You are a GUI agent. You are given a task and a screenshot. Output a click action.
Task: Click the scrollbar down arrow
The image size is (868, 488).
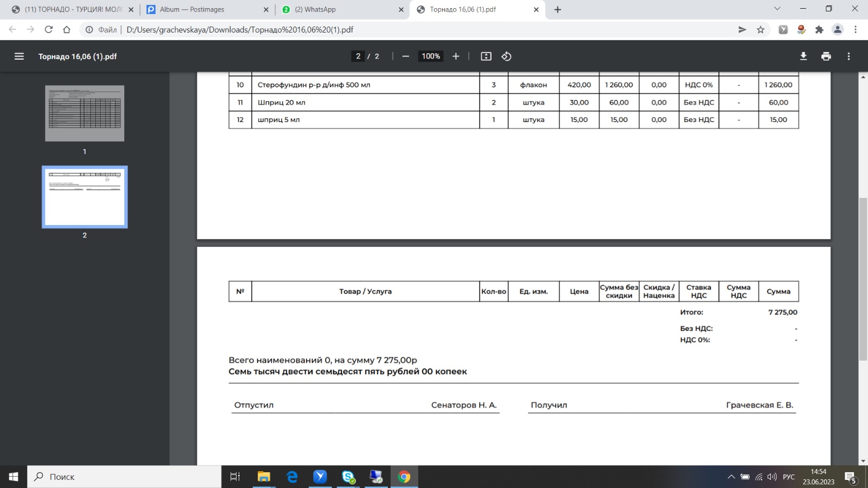click(863, 461)
